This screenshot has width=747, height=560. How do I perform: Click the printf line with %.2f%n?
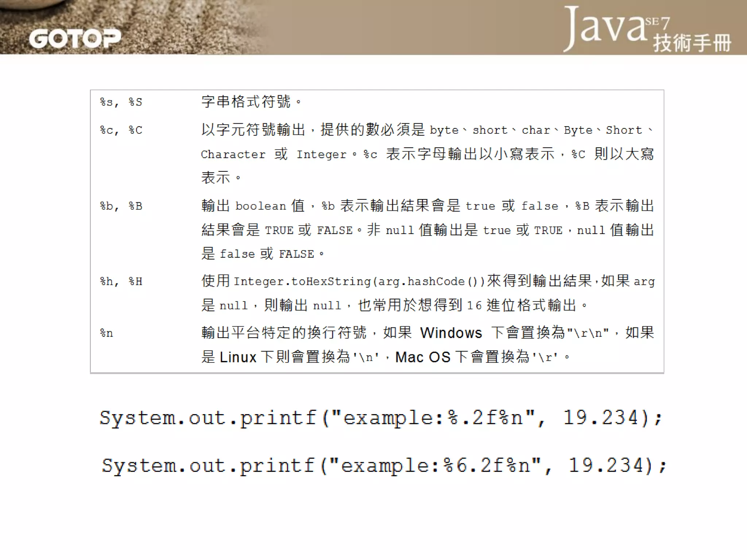[x=380, y=418]
